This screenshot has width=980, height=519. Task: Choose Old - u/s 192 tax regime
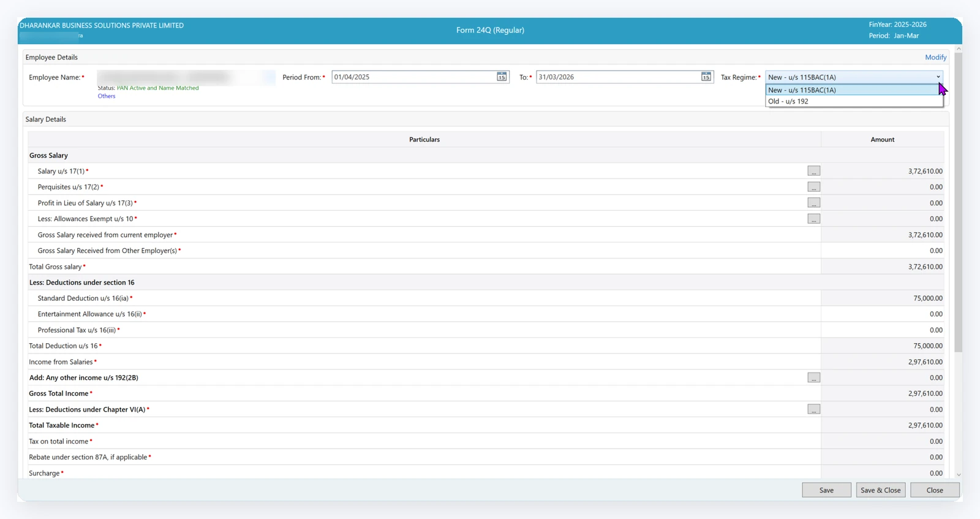[854, 101]
